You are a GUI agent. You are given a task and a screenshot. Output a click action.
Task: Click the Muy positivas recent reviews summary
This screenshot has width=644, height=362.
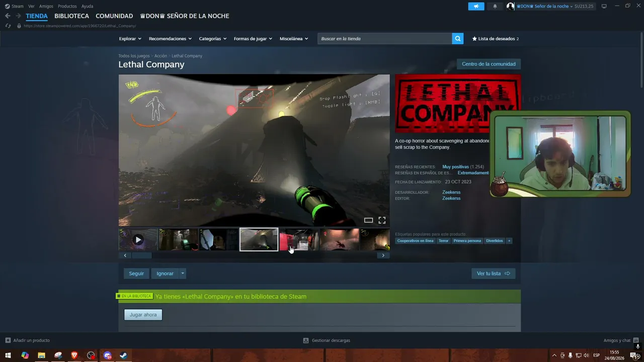click(455, 166)
